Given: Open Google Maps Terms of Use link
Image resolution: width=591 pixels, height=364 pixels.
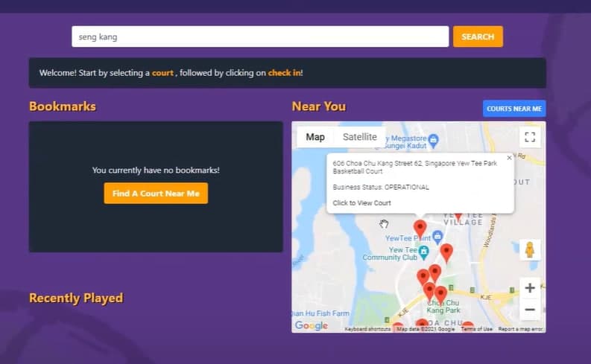Looking at the screenshot, I should pyautogui.click(x=476, y=328).
